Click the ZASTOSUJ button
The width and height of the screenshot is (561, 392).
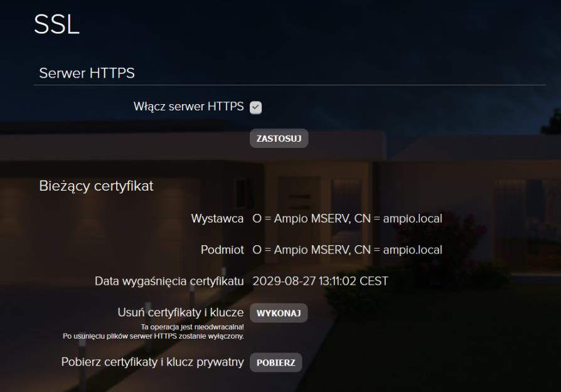(x=279, y=139)
